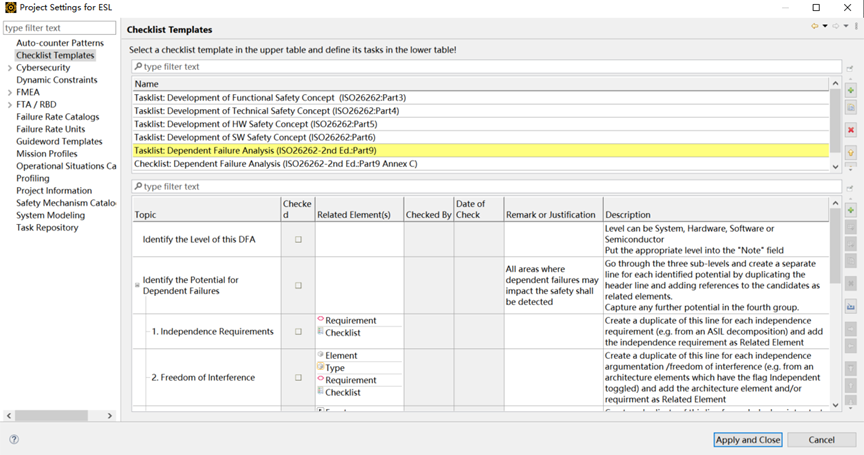Add a new task to lower table
Image resolution: width=864 pixels, height=455 pixels.
click(x=851, y=210)
